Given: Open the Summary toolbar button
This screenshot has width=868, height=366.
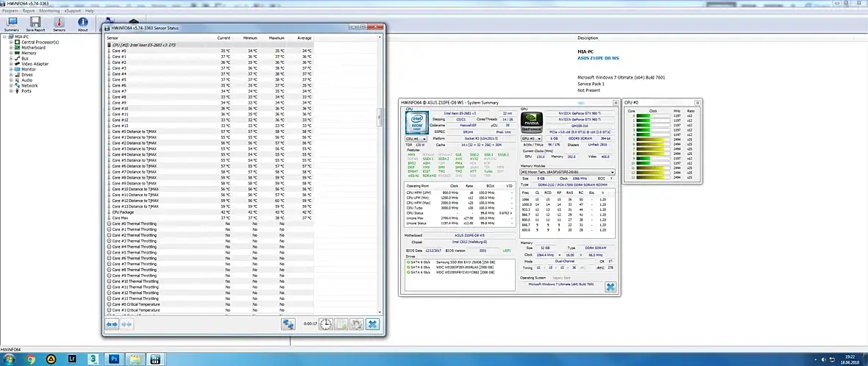Looking at the screenshot, I should (x=12, y=24).
